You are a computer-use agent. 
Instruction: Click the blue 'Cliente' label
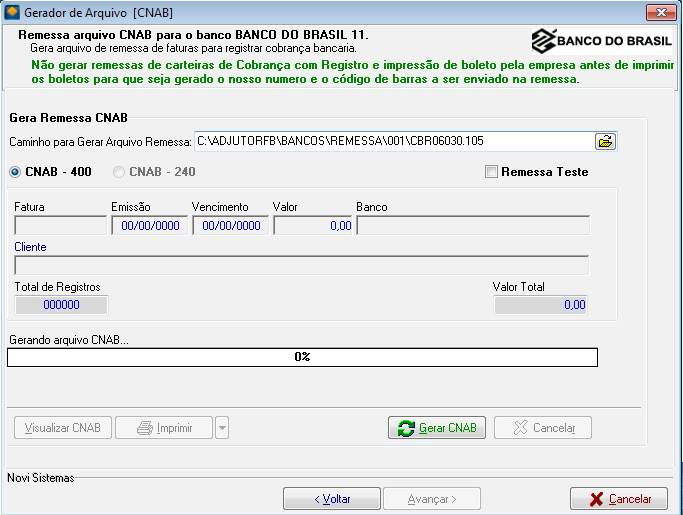pos(30,247)
